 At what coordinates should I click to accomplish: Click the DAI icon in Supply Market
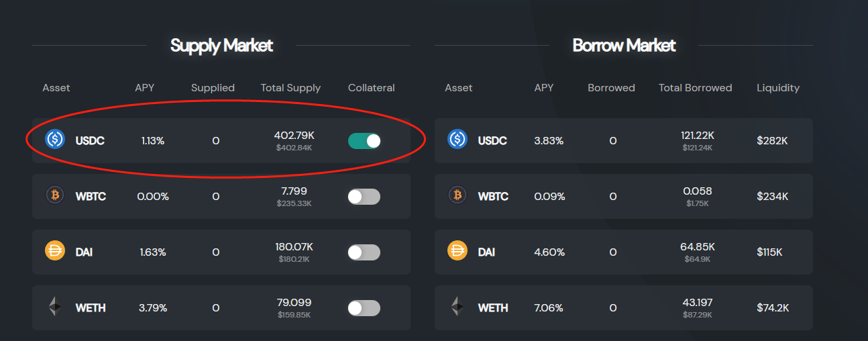(54, 251)
